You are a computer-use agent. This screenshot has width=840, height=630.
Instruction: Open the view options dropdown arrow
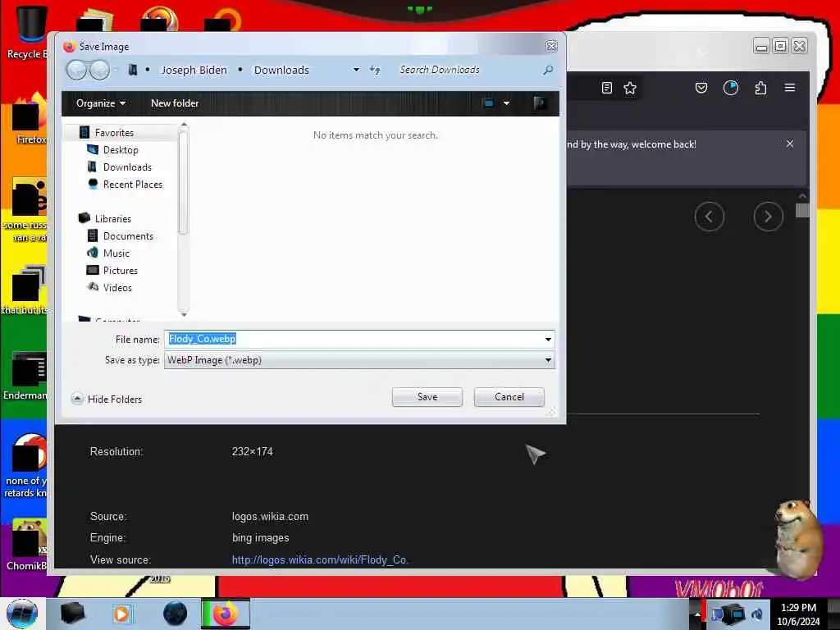pos(506,103)
